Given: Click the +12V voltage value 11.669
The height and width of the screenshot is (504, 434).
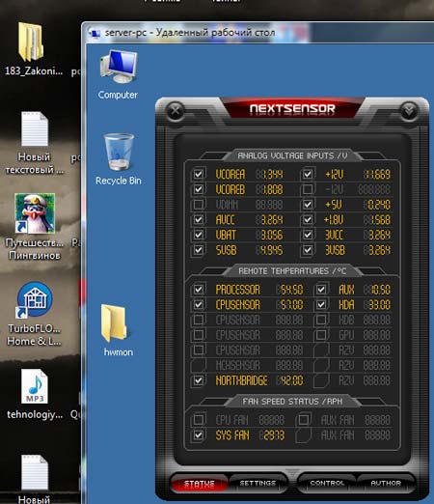Looking at the screenshot, I should [x=377, y=175].
